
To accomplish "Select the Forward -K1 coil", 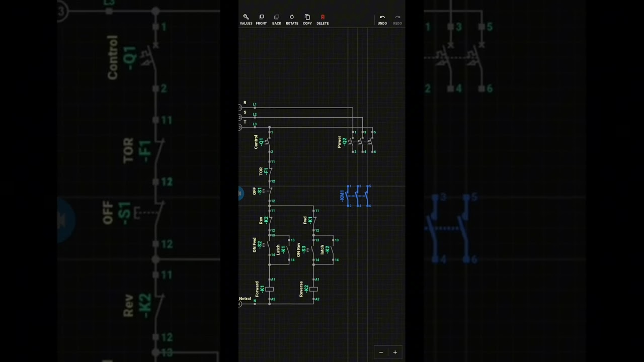I will [x=269, y=289].
